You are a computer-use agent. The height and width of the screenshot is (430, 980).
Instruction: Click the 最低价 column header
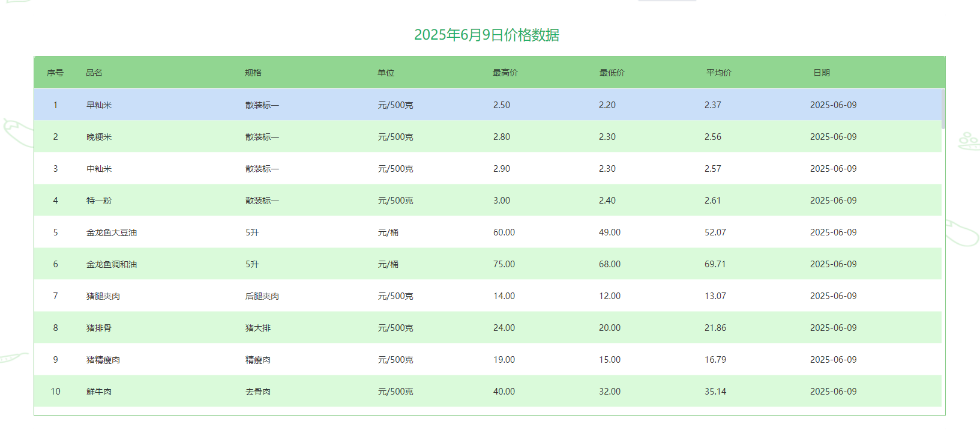pyautogui.click(x=612, y=73)
